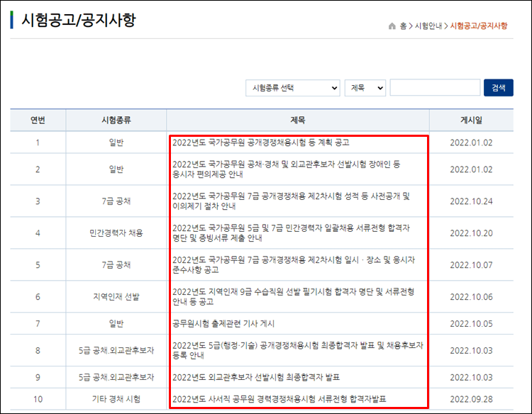532x414 pixels.
Task: Open notice 지역인재 9급 수습직원 선발 필기시험 합격자
Action: (293, 297)
